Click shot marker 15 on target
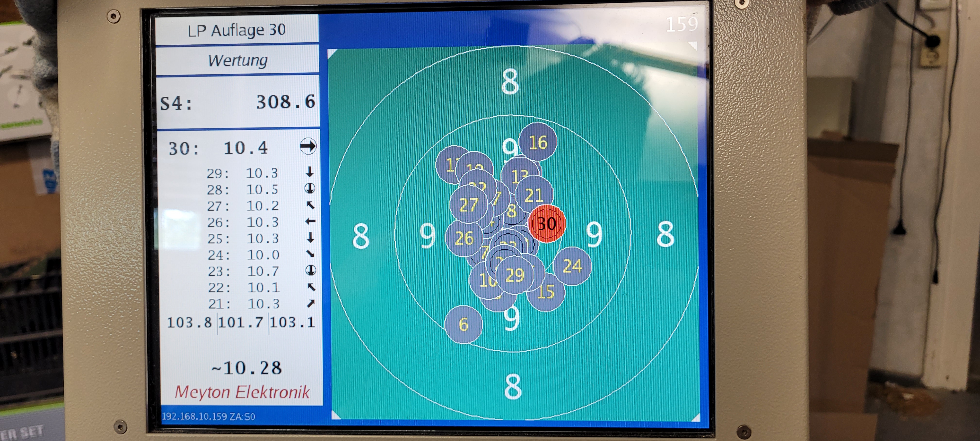This screenshot has height=441, width=980. [x=546, y=292]
